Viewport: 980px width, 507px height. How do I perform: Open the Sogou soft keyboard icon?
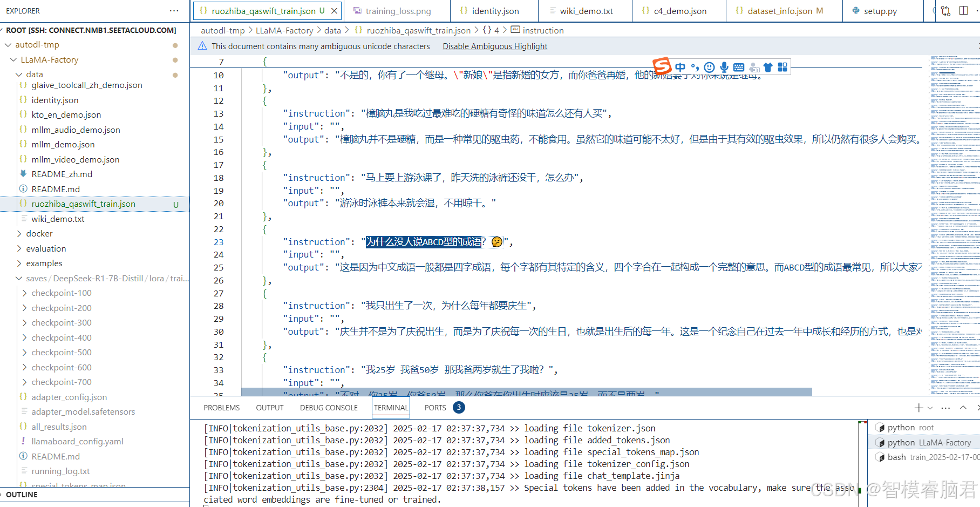coord(739,67)
